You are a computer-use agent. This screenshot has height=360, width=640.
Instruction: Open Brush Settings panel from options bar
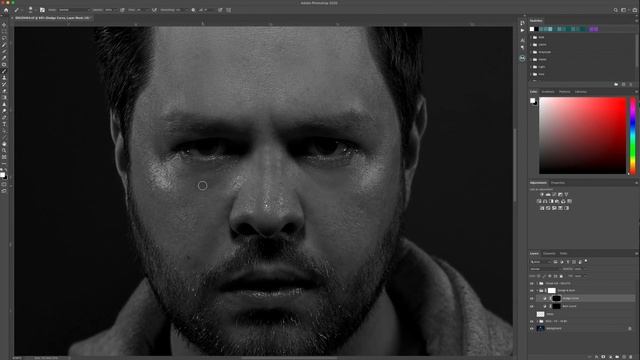click(x=42, y=10)
